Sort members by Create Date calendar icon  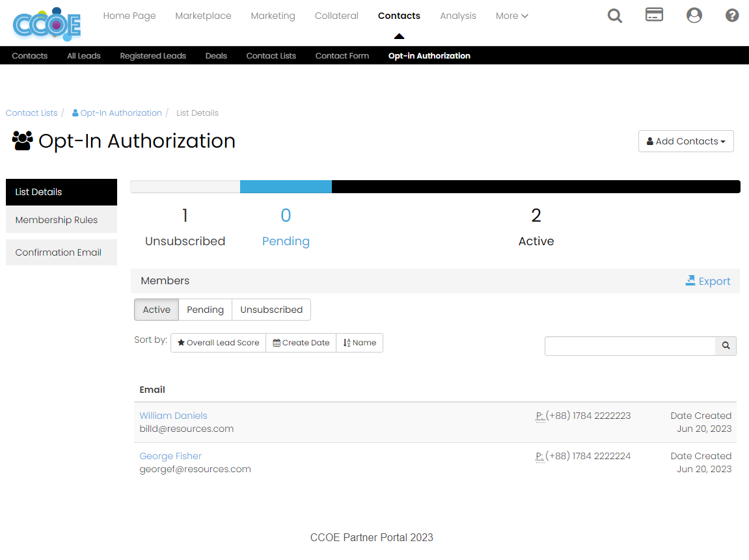[x=301, y=342]
